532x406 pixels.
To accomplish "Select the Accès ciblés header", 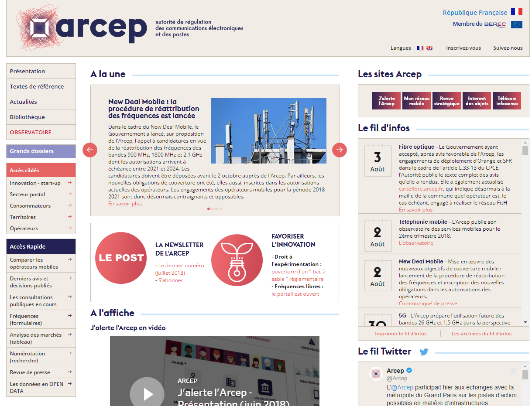I will [x=41, y=170].
